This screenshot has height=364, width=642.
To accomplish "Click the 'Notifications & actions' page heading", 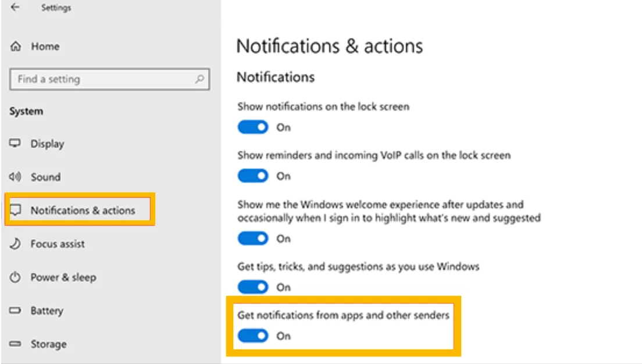I will [330, 46].
